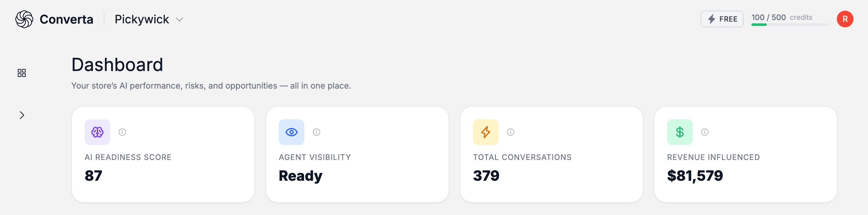The width and height of the screenshot is (868, 215).
Task: Expand the collapsed sidebar with the chevron arrow
Action: tap(22, 115)
